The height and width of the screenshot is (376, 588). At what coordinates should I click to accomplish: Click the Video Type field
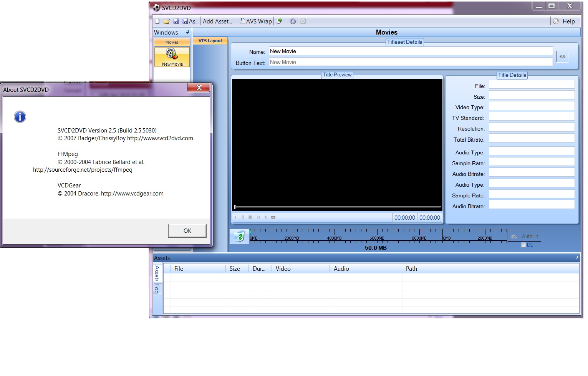(x=532, y=106)
